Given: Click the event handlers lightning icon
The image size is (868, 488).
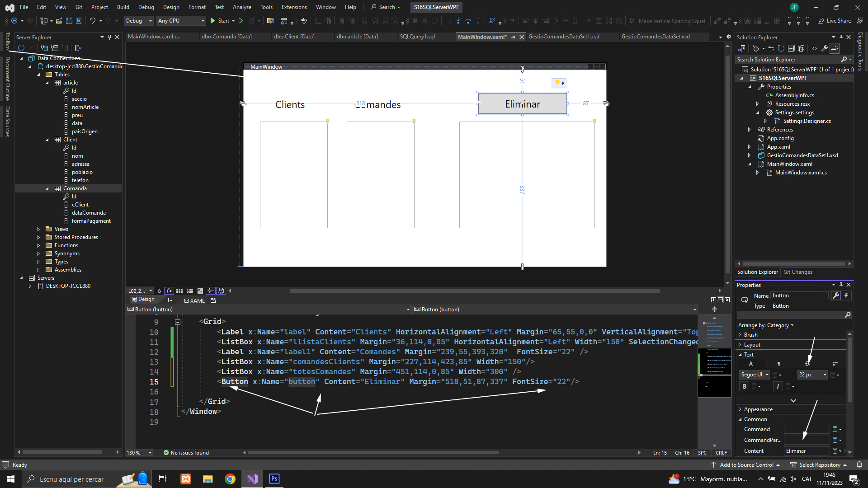Looking at the screenshot, I should pos(846,296).
